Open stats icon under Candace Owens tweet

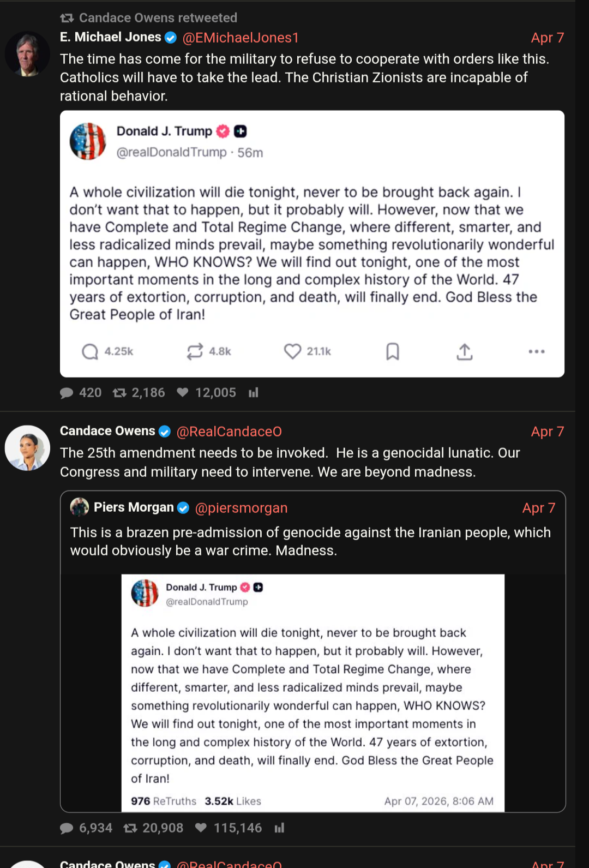pyautogui.click(x=280, y=828)
